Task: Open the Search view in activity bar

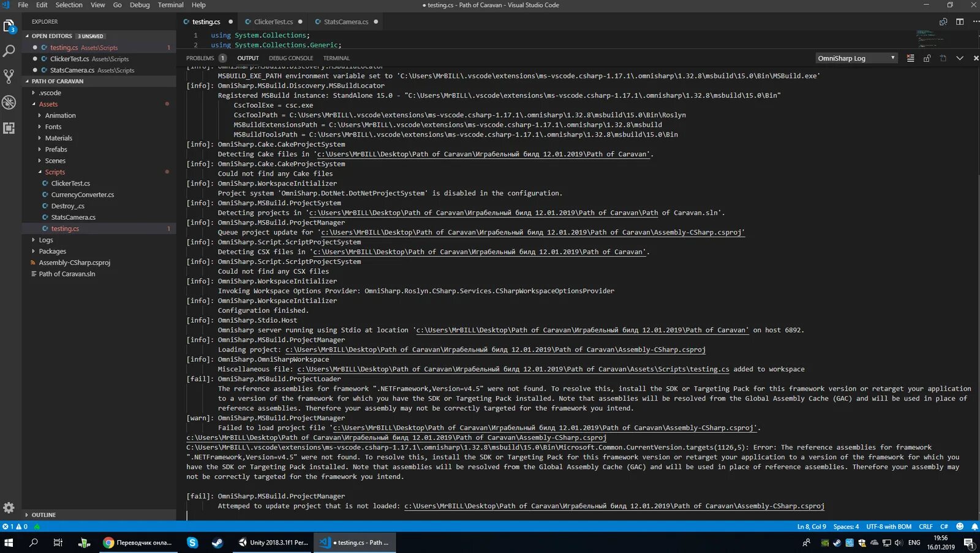Action: 9,51
